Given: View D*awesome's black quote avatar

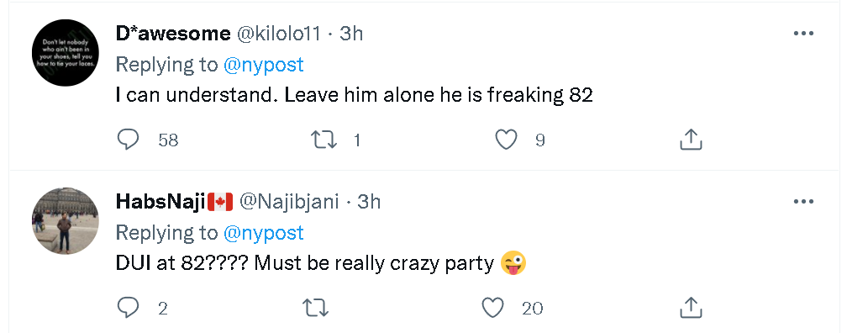Looking at the screenshot, I should click(x=66, y=53).
